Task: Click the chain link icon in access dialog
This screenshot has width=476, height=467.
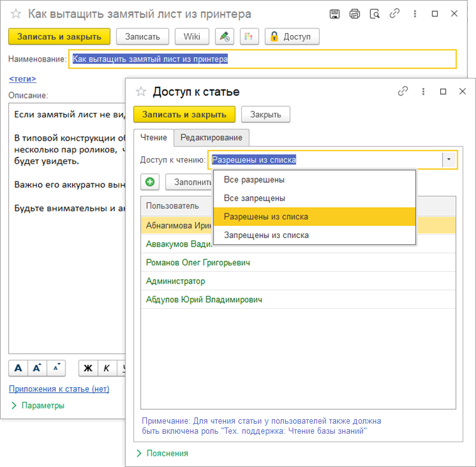Action: (403, 92)
